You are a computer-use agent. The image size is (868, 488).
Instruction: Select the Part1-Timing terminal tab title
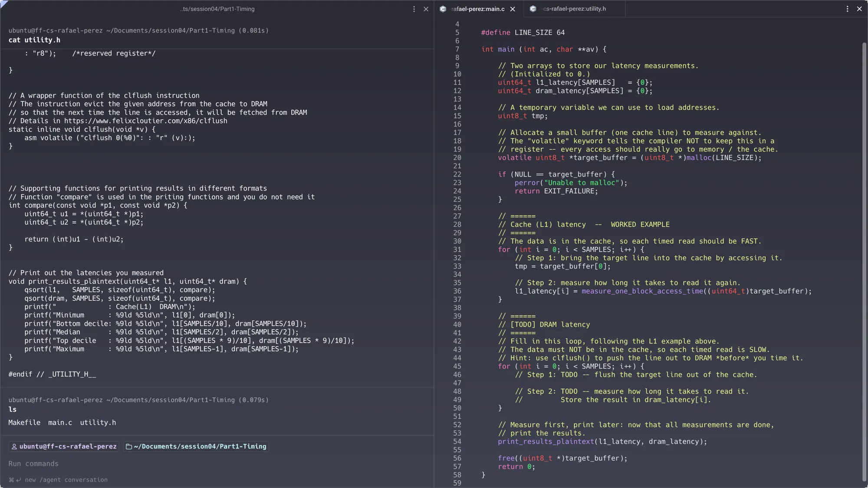coord(217,9)
